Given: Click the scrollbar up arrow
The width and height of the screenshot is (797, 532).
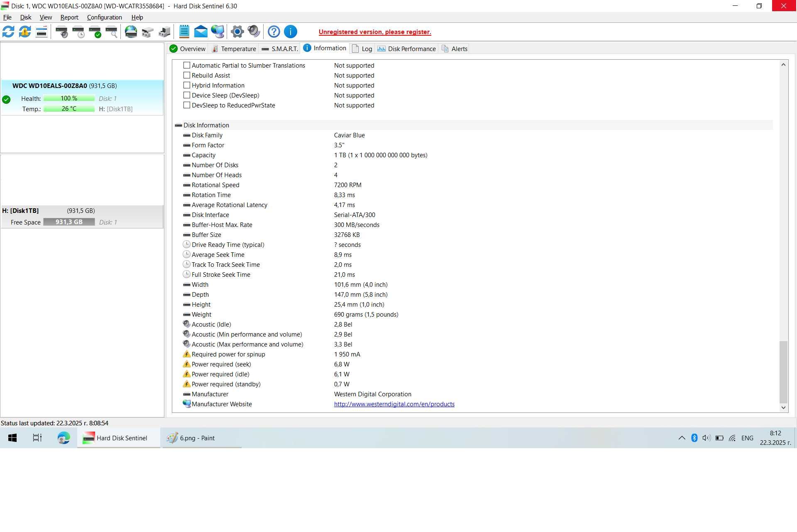Looking at the screenshot, I should (783, 64).
